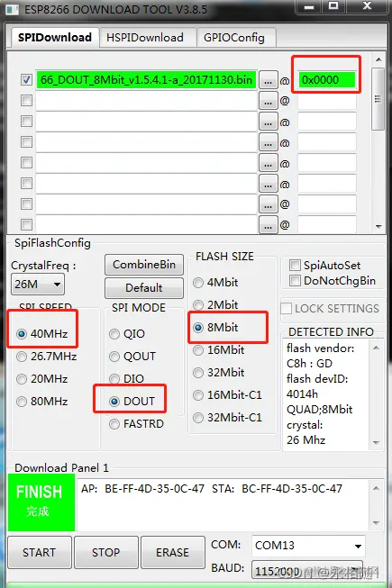Choose QOUT SPI mode

pyautogui.click(x=132, y=356)
